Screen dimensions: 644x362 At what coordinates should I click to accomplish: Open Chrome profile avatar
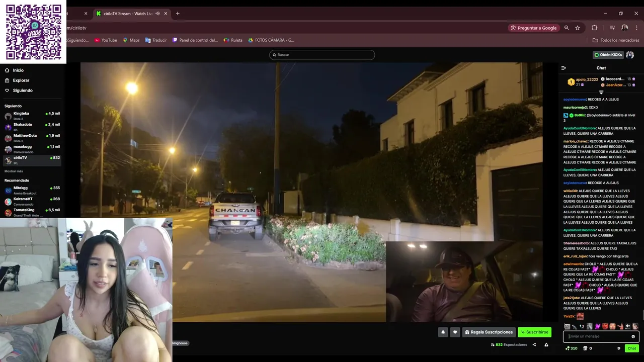[624, 28]
